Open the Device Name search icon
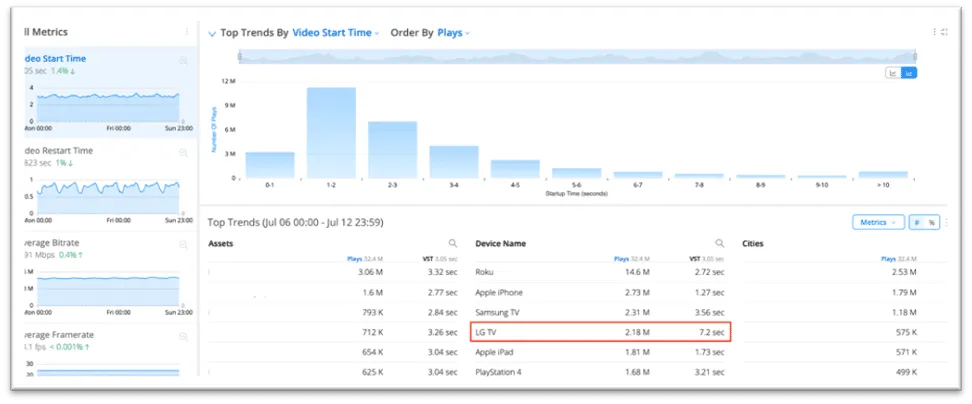This screenshot has height=404, width=972. [x=720, y=244]
